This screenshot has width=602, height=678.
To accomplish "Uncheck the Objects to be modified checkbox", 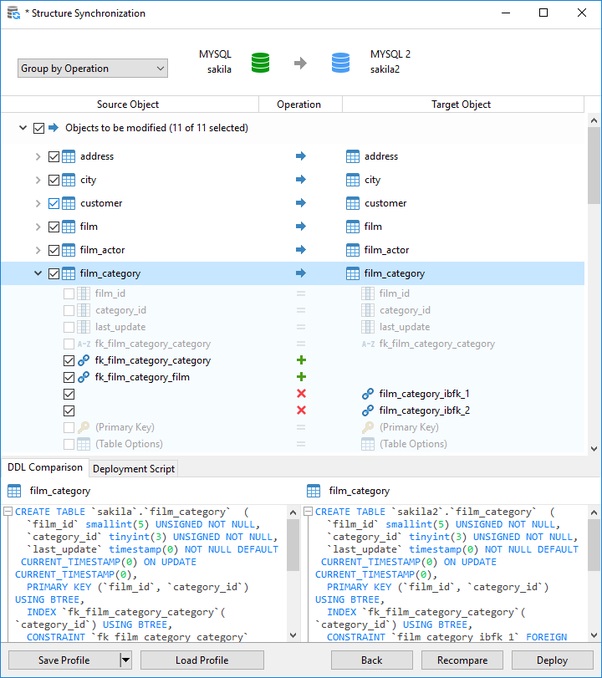I will [38, 128].
